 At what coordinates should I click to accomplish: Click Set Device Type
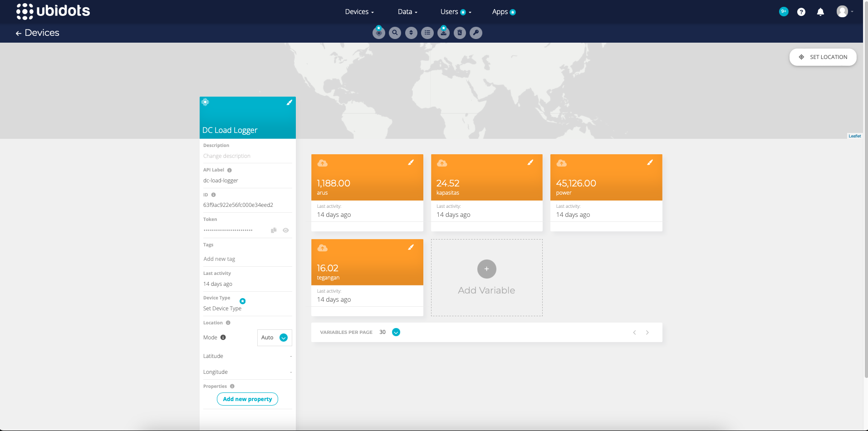tap(222, 309)
